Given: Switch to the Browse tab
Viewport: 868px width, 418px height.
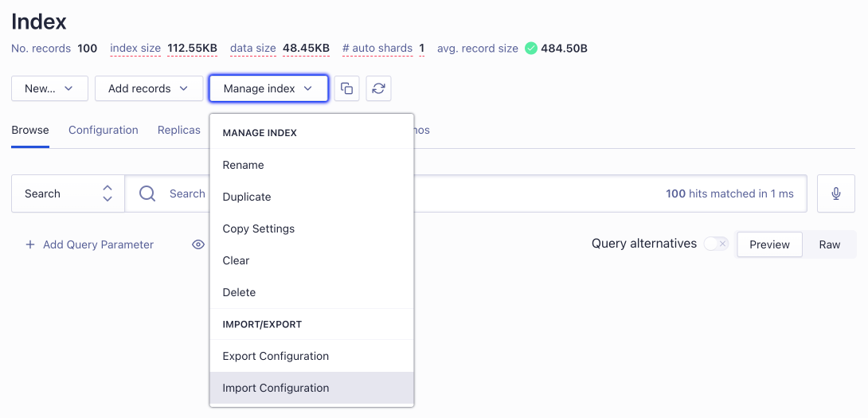Looking at the screenshot, I should coord(30,130).
